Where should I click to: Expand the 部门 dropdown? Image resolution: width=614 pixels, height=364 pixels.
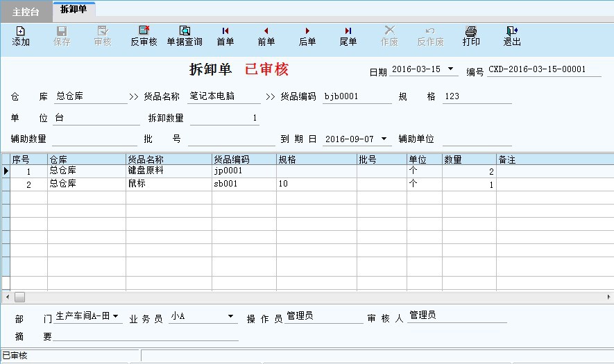116,316
